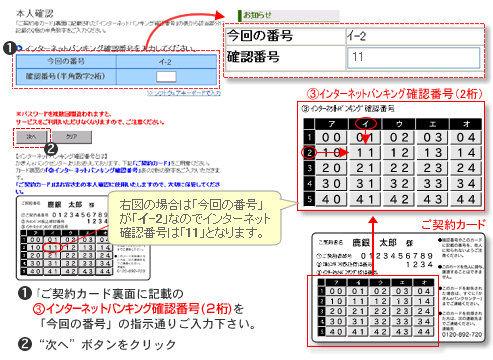Screen dimensions: 493x360
Task: Click cell 33 in the enlarged number table
Action: tap(433, 184)
